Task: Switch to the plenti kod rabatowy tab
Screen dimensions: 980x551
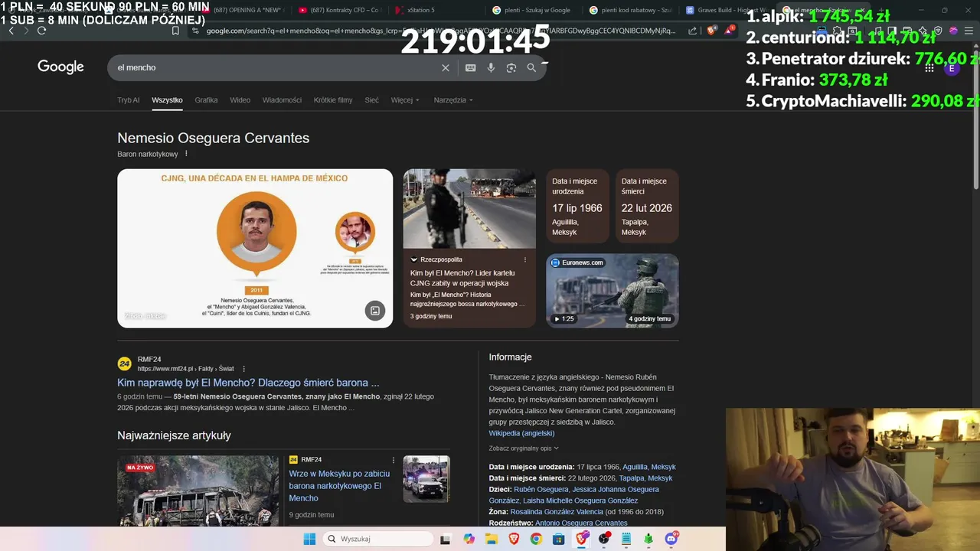Action: 631,10
